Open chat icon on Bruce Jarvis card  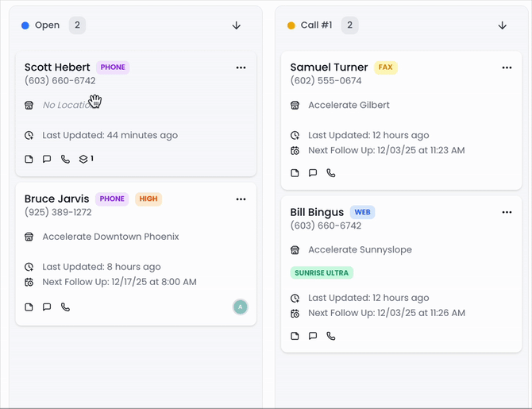tap(47, 307)
